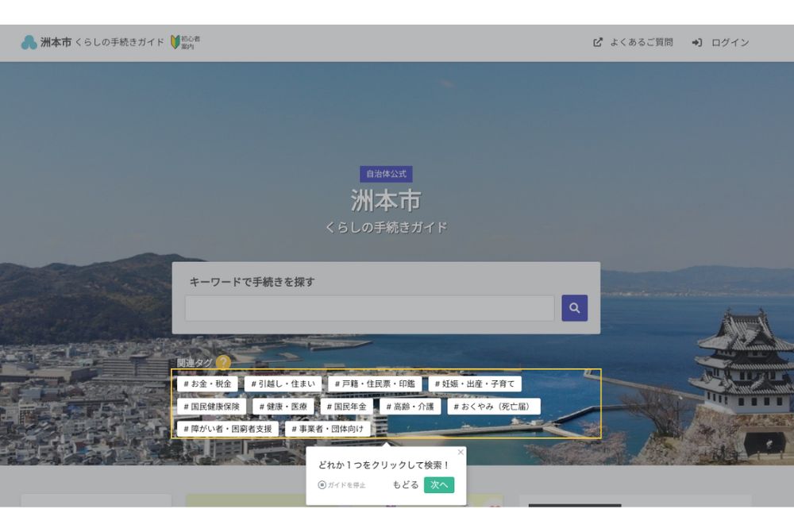Image resolution: width=794 pixels, height=532 pixels.
Task: Click the keyword search input field
Action: [369, 307]
